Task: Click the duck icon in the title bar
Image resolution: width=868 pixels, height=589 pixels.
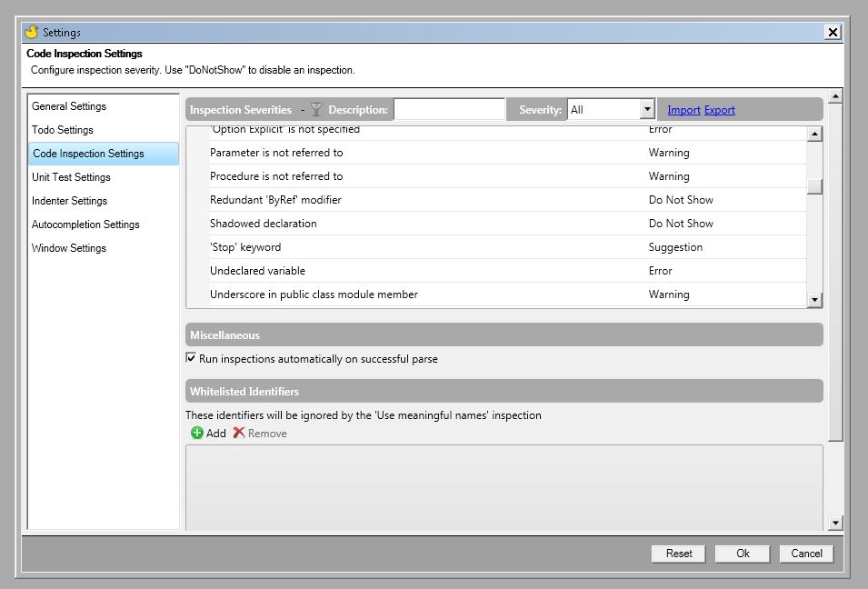Action: (34, 31)
